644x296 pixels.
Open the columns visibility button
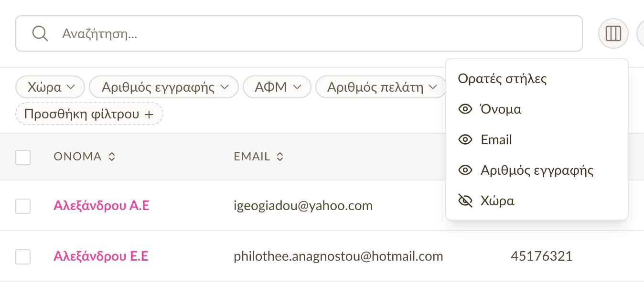tap(613, 33)
